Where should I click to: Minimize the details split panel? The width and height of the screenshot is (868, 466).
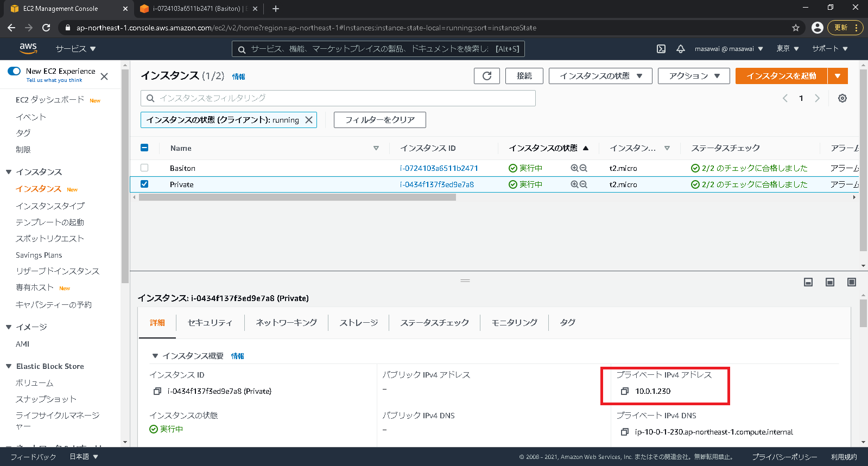click(808, 282)
